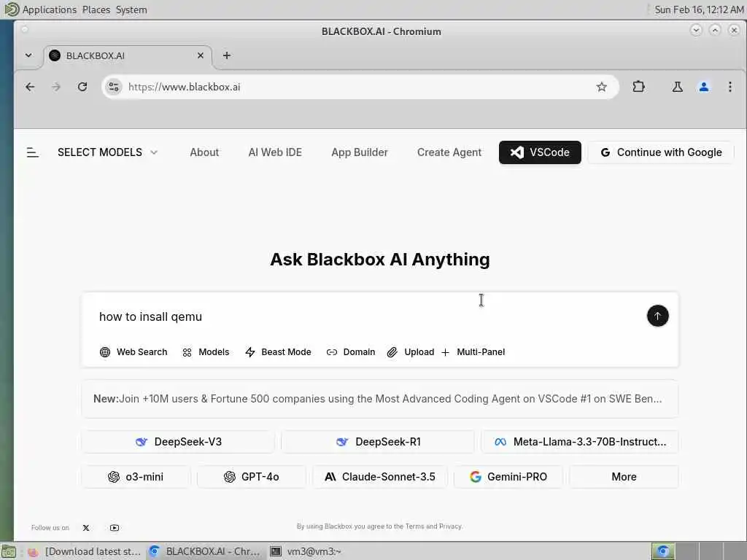Image resolution: width=747 pixels, height=560 pixels.
Task: Click the VSCode button
Action: [540, 152]
